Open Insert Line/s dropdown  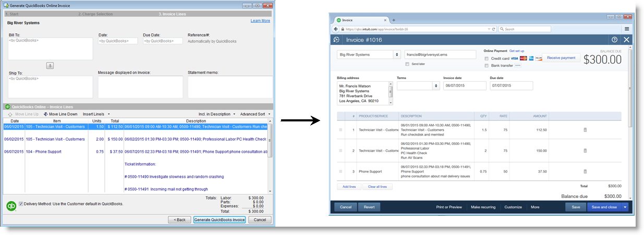tap(96, 114)
